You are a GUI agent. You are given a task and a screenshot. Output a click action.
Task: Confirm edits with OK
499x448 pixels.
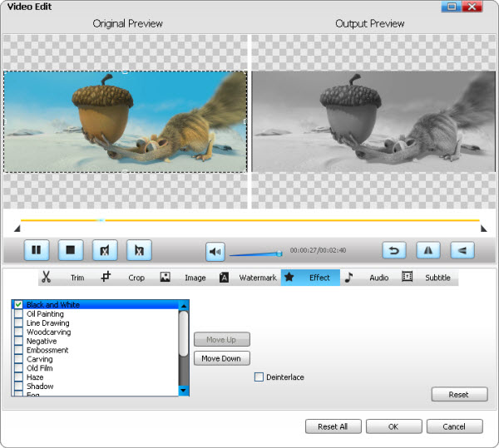[393, 426]
